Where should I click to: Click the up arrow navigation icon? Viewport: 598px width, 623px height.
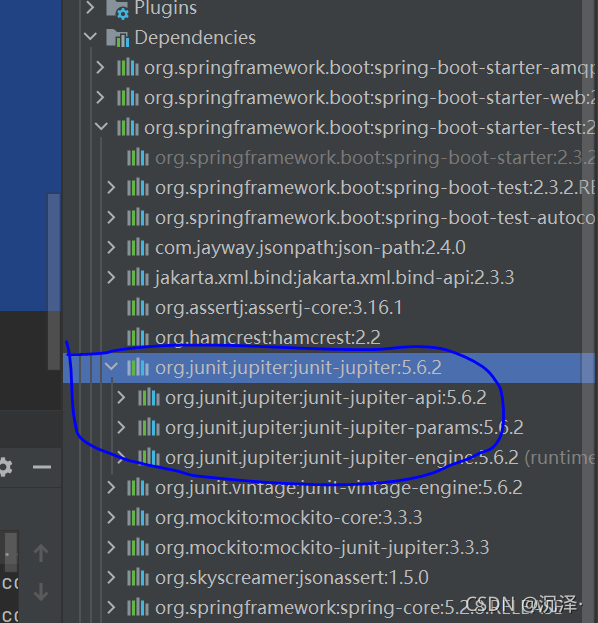pos(41,553)
